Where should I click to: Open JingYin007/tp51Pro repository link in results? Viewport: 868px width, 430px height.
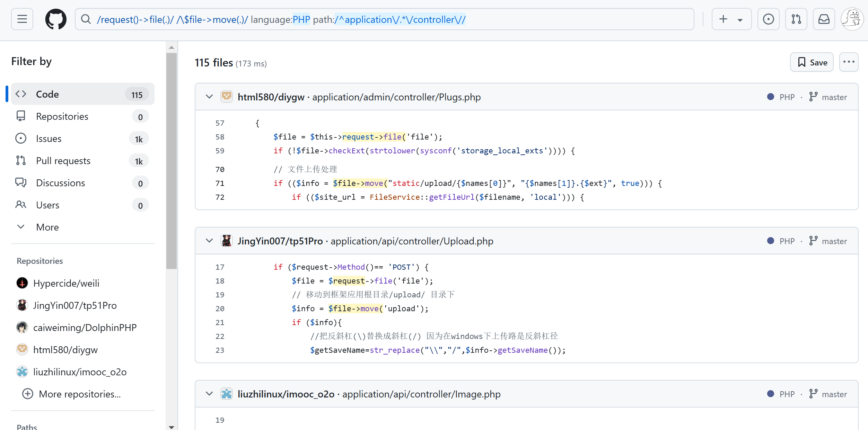tap(280, 241)
